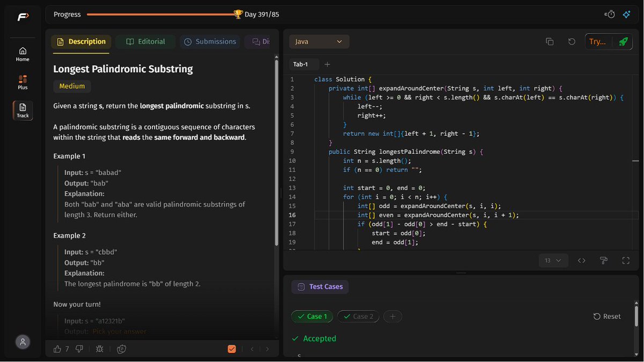Reset code using the circular arrow icon
Image resolution: width=644 pixels, height=362 pixels.
coord(572,41)
